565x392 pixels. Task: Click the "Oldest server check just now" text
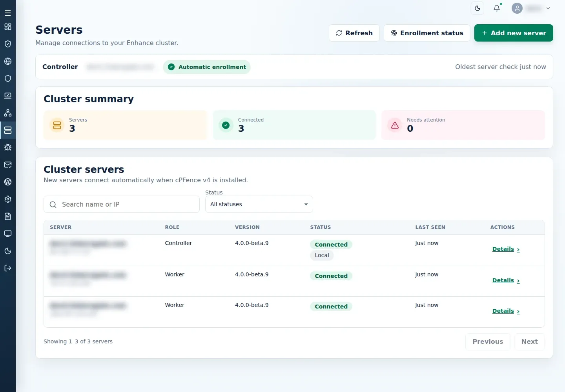501,67
